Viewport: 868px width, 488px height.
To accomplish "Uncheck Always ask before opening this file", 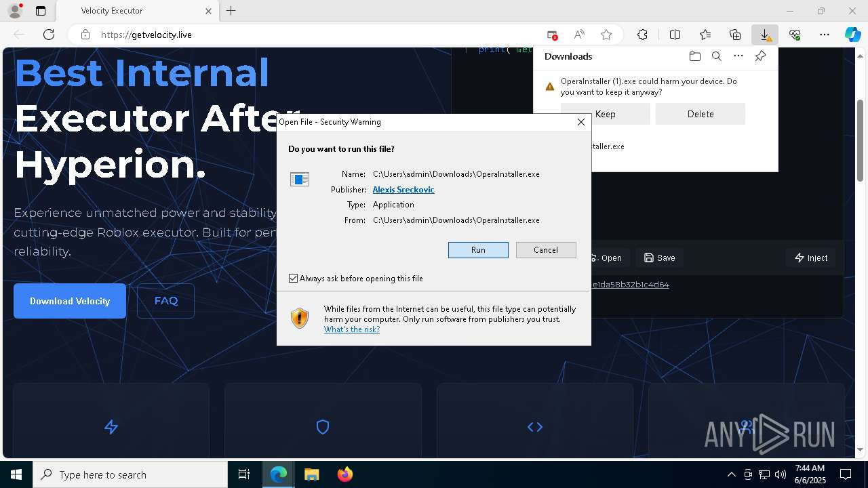I will point(293,279).
